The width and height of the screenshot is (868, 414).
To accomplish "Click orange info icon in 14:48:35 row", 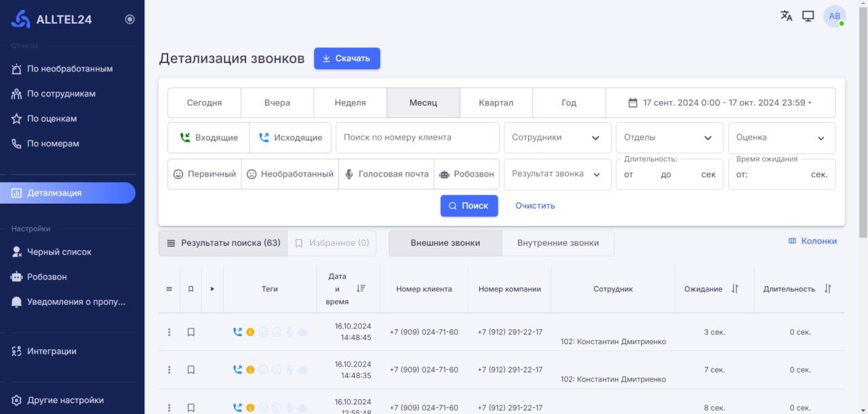I will 250,370.
